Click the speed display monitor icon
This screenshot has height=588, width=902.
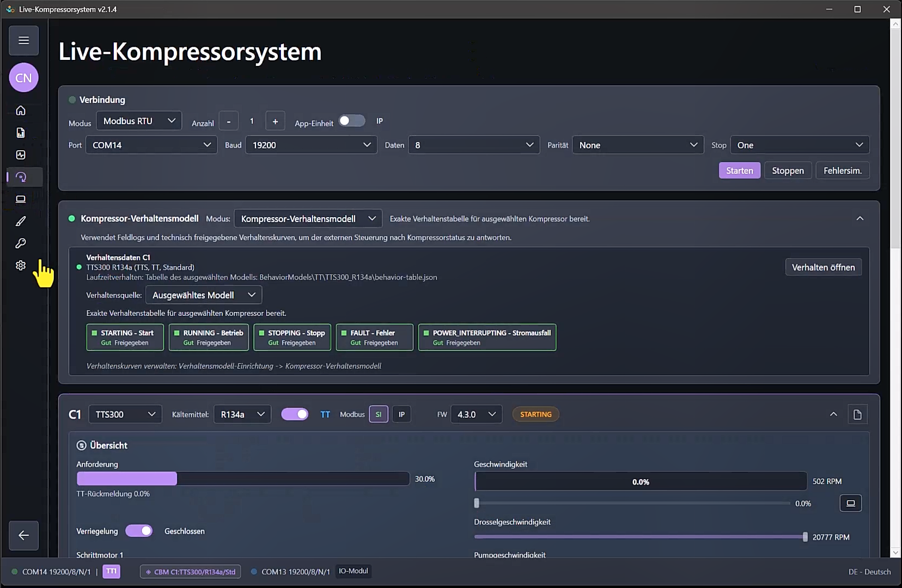[x=850, y=503]
